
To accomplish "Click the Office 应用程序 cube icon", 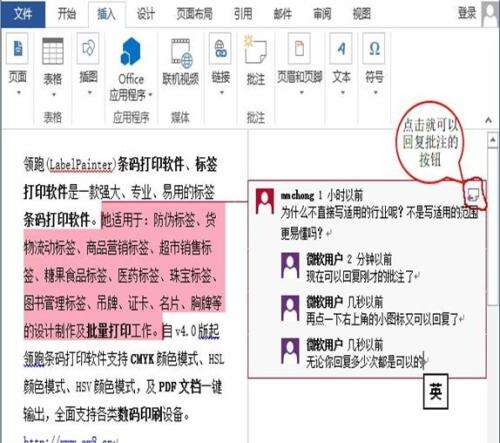I will point(131,51).
